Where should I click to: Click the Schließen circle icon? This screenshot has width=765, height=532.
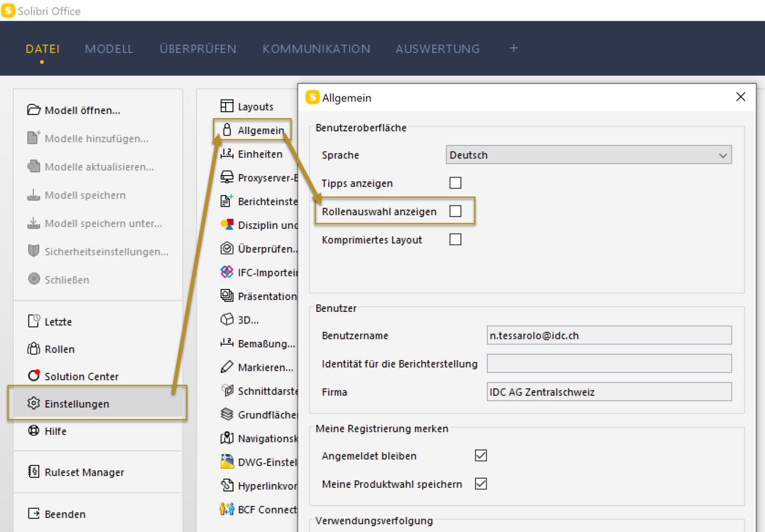[34, 279]
